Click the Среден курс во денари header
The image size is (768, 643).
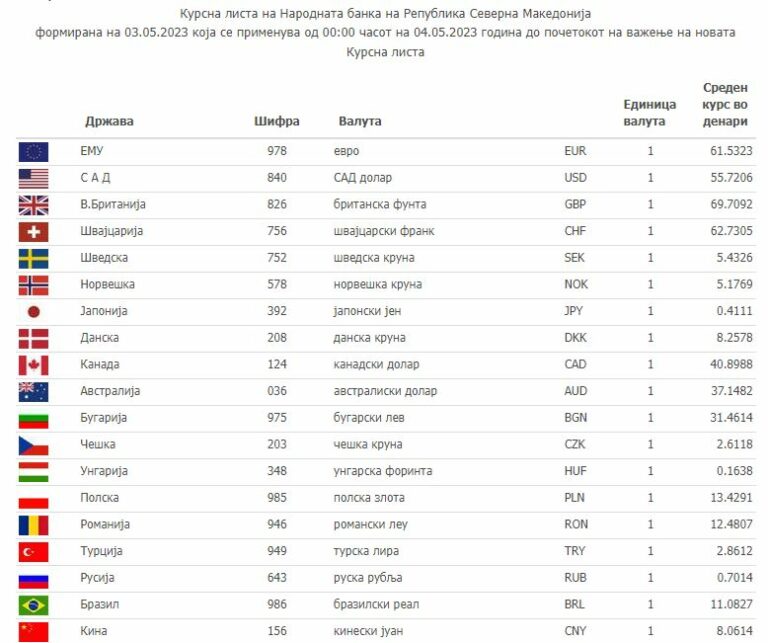click(x=725, y=104)
